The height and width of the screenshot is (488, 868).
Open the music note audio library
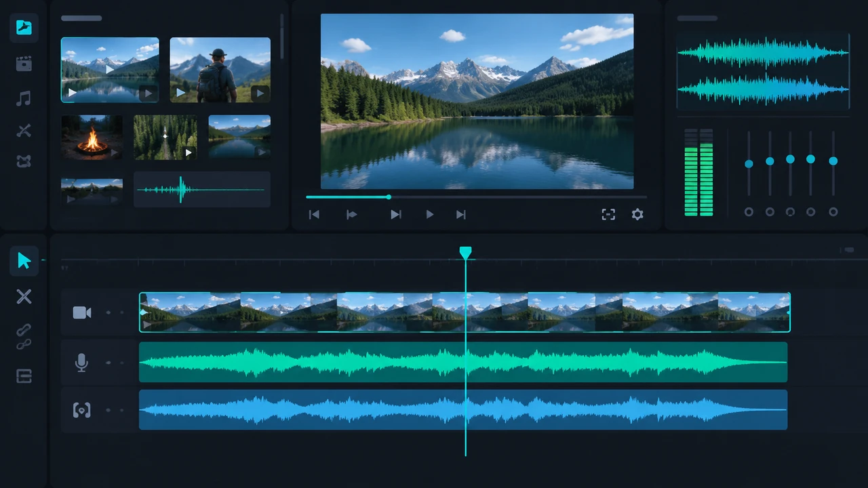(24, 99)
